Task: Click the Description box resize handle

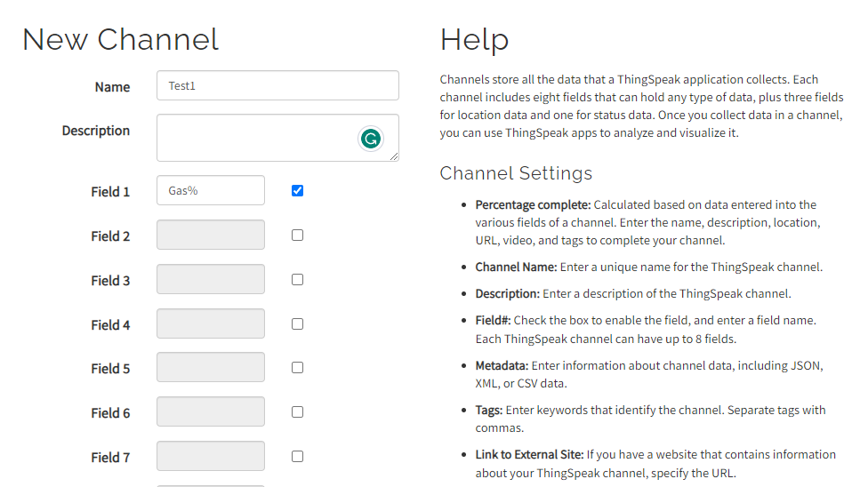Action: pyautogui.click(x=394, y=156)
